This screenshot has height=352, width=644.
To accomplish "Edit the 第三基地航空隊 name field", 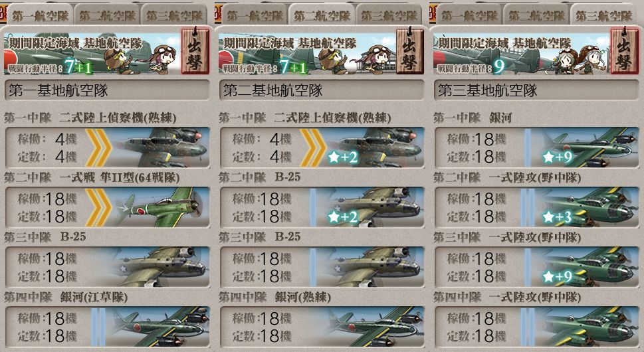I will pos(537,90).
